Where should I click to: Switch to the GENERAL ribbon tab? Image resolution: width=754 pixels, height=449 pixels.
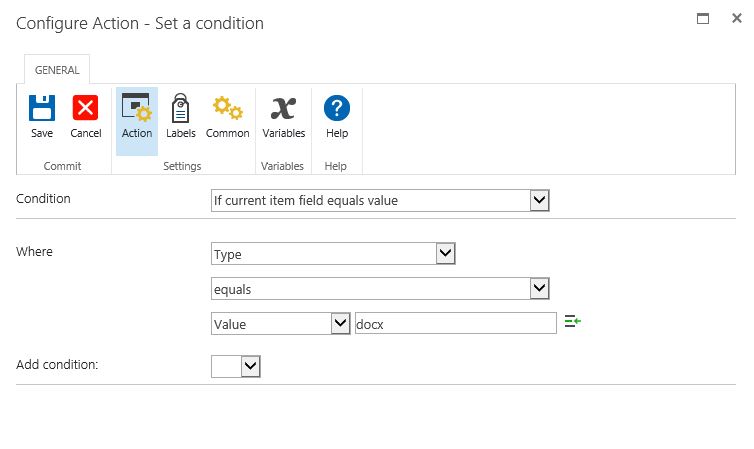point(58,70)
